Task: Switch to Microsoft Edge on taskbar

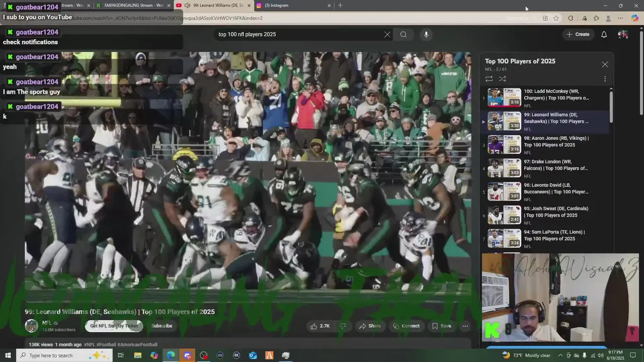Action: (x=171, y=355)
